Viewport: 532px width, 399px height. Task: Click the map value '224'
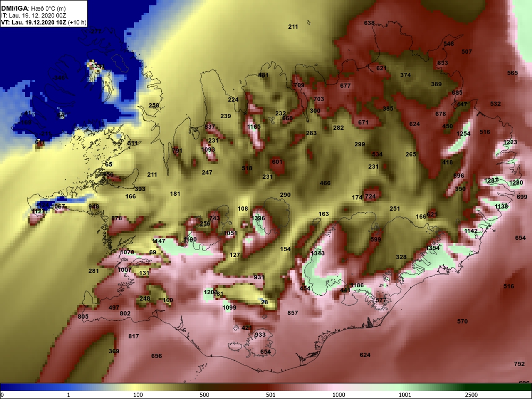click(x=233, y=100)
